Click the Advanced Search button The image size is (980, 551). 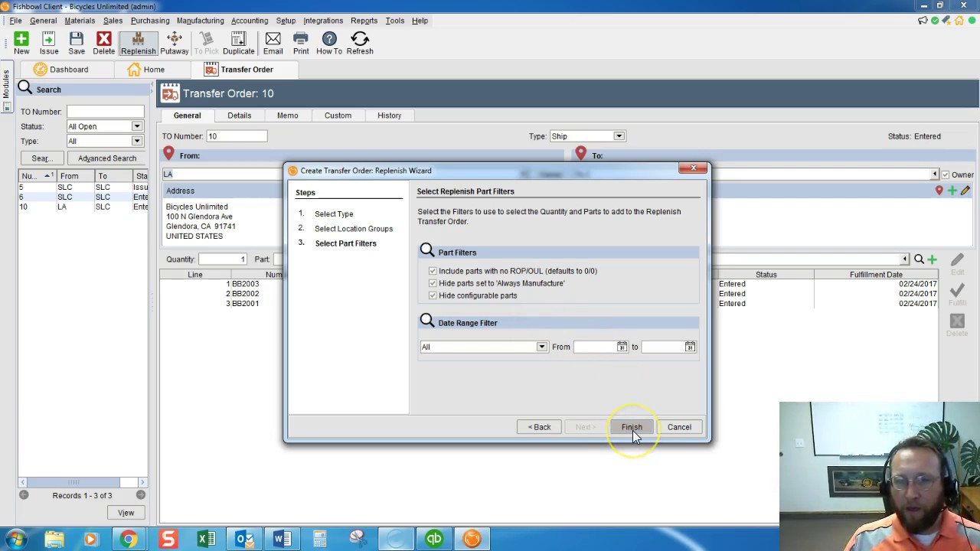[x=107, y=158]
